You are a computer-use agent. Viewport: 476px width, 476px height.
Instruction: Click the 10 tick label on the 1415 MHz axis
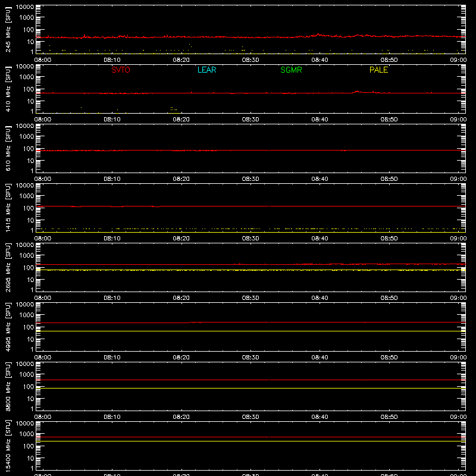[x=30, y=220]
